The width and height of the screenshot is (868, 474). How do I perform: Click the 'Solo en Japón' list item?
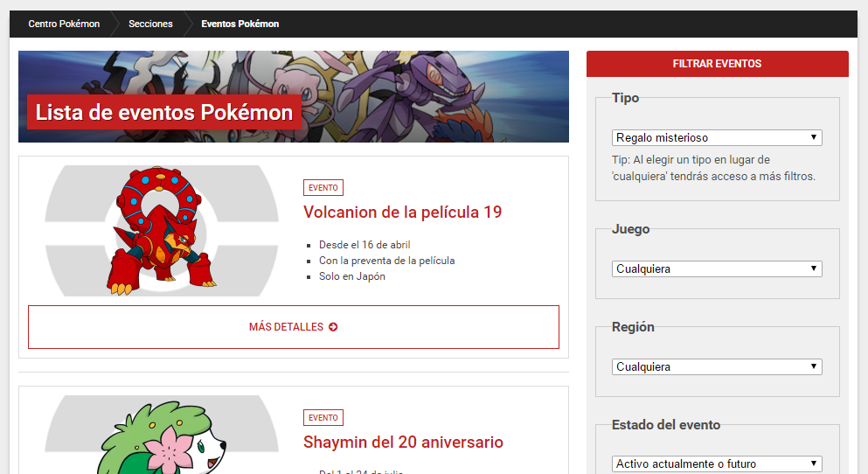click(351, 276)
